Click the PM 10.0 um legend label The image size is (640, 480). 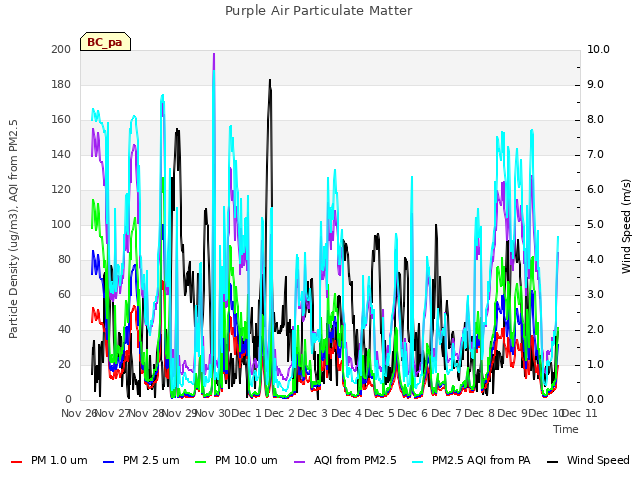point(246,460)
